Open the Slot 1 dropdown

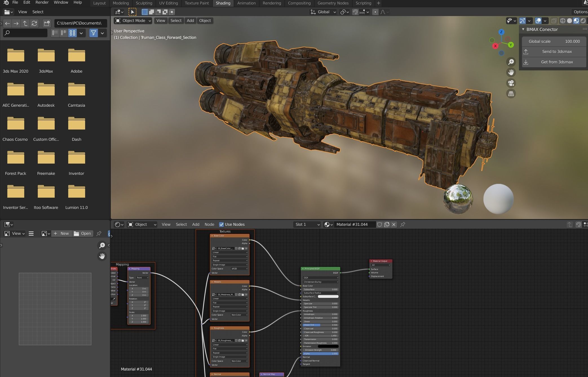coord(307,224)
